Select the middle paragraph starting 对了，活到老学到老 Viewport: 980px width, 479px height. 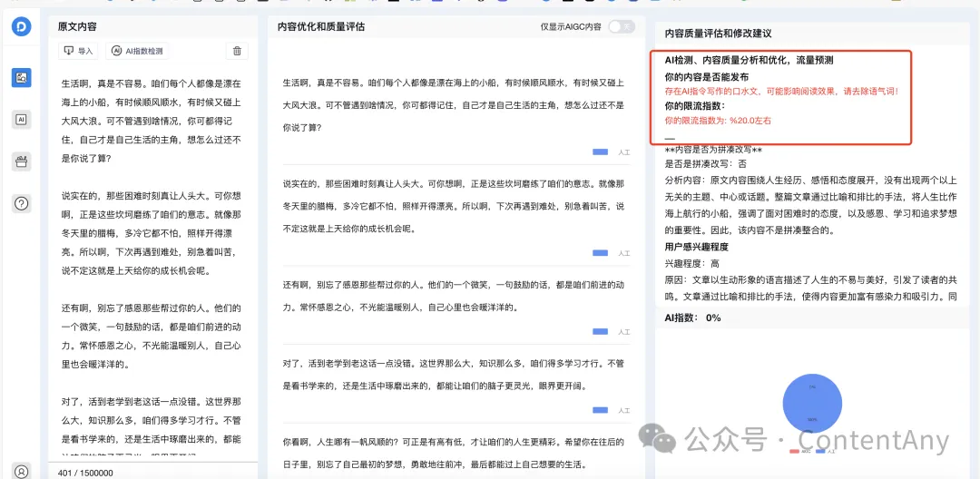click(x=454, y=375)
